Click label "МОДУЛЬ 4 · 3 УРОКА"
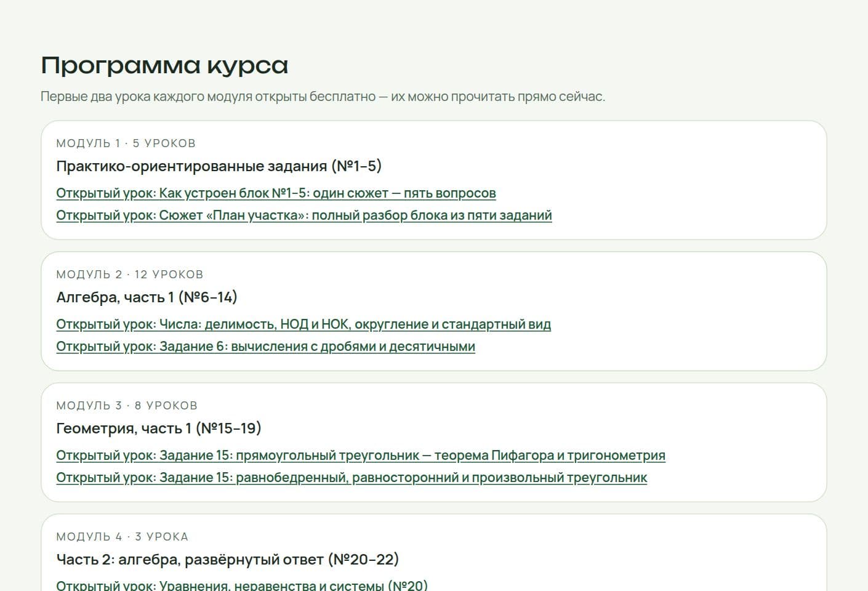 tap(123, 537)
